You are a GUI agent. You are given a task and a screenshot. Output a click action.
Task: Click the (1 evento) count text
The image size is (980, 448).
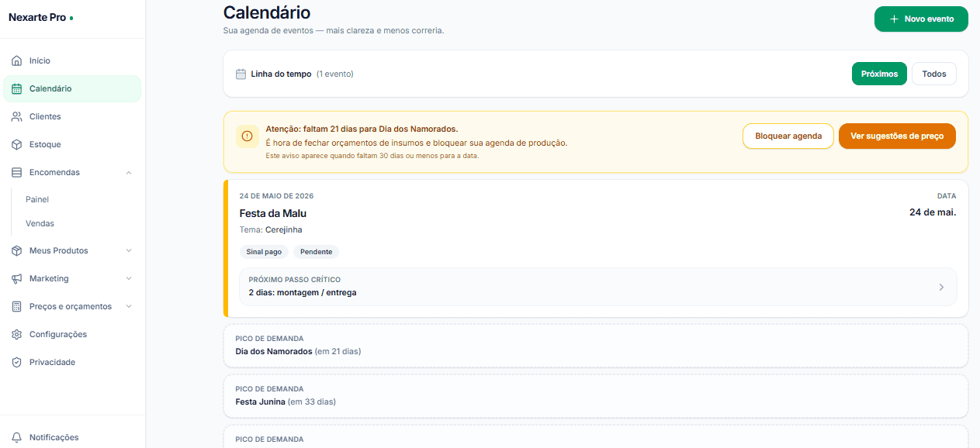coord(334,74)
